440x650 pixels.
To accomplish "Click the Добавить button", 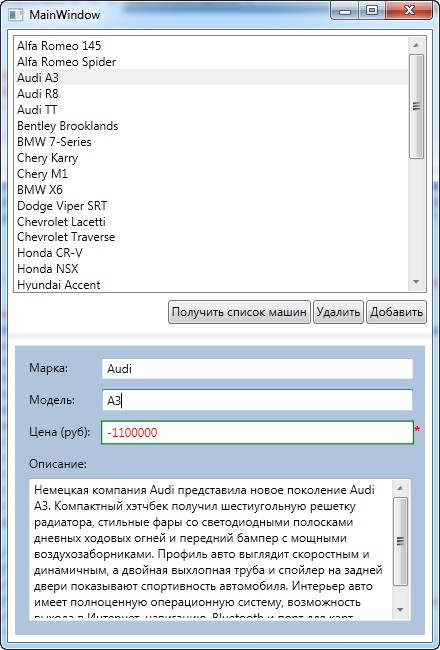I will pyautogui.click(x=396, y=312).
